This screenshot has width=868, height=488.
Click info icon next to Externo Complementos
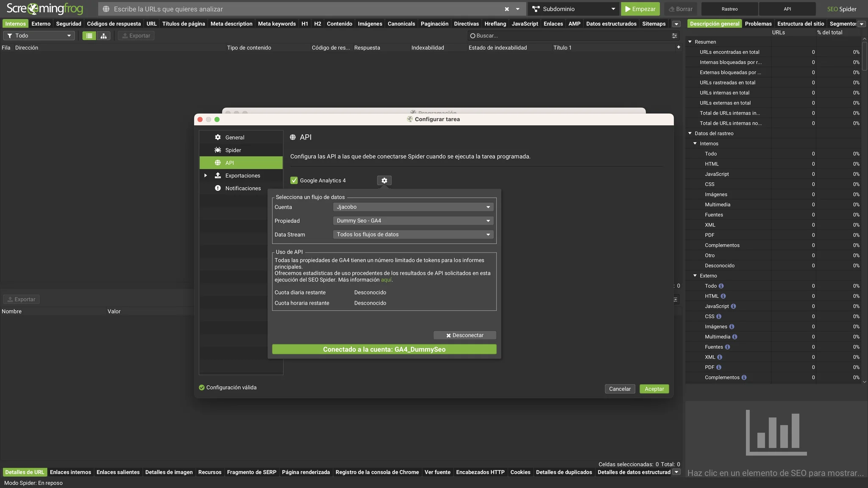pos(744,377)
